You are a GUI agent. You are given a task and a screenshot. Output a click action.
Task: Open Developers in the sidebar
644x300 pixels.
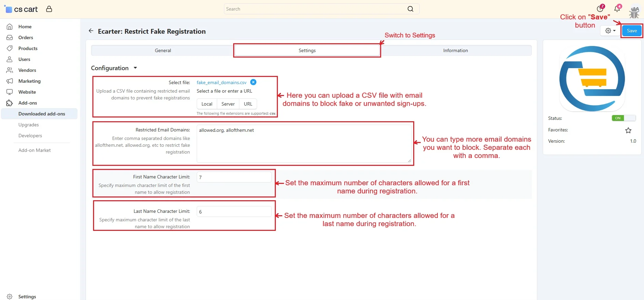30,136
